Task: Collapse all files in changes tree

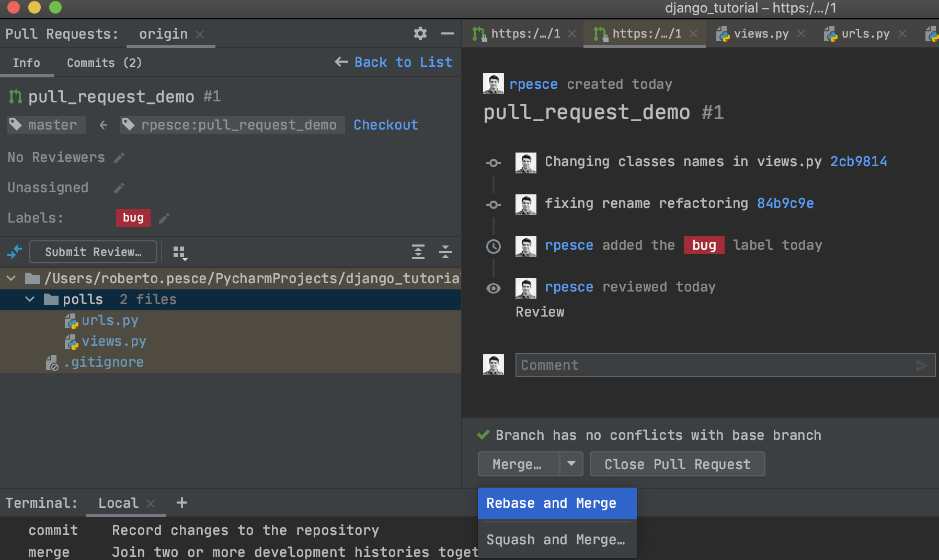Action: [445, 252]
